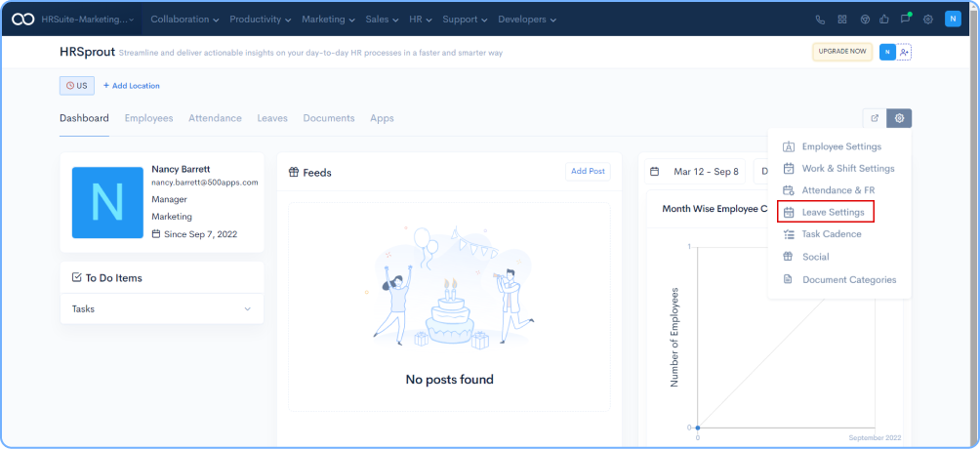Click the thumbs up feedback icon
980x449 pixels.
(884, 20)
